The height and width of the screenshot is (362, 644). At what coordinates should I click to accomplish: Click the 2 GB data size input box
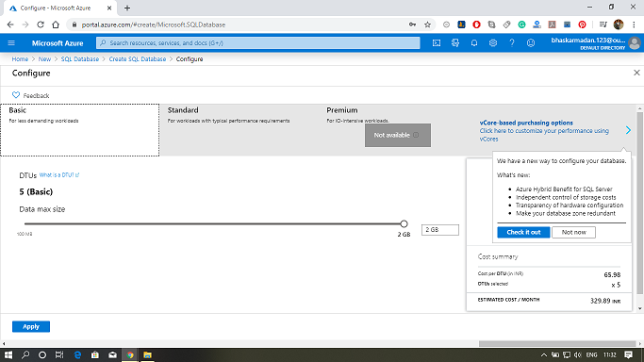(440, 230)
